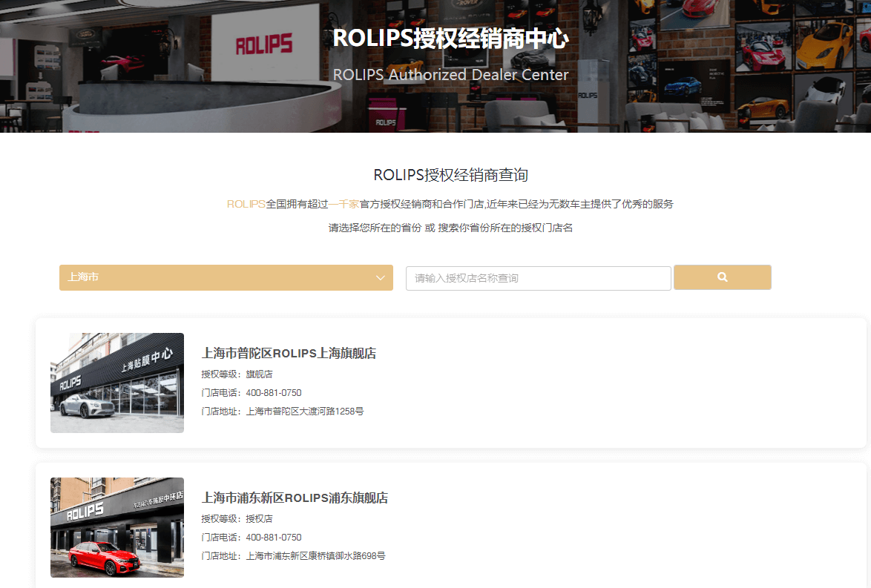871x588 pixels.
Task: Select the address 康桥镇御水路698号
Action: tap(315, 555)
